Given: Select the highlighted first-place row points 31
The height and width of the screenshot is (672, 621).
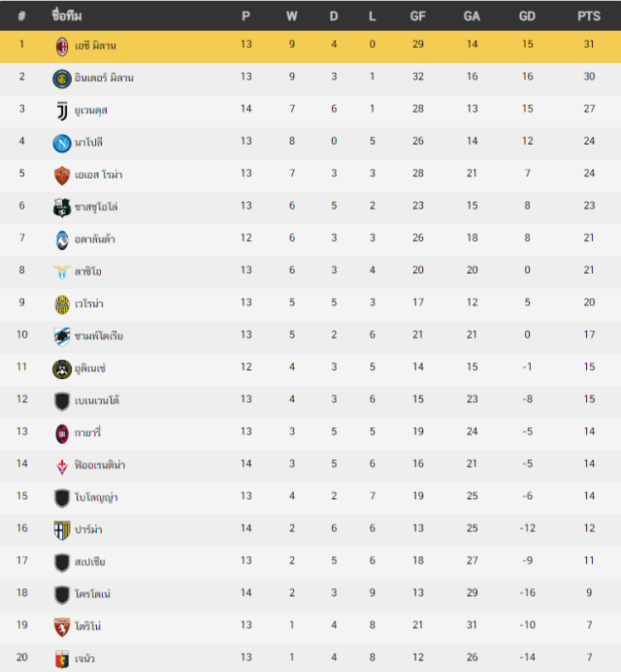Looking at the screenshot, I should click(x=589, y=44).
